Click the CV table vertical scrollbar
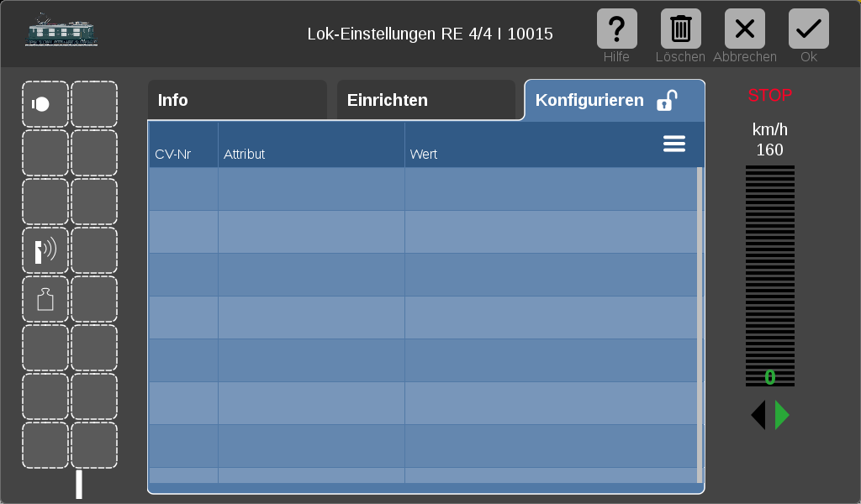Viewport: 861px width, 504px height. [x=700, y=325]
